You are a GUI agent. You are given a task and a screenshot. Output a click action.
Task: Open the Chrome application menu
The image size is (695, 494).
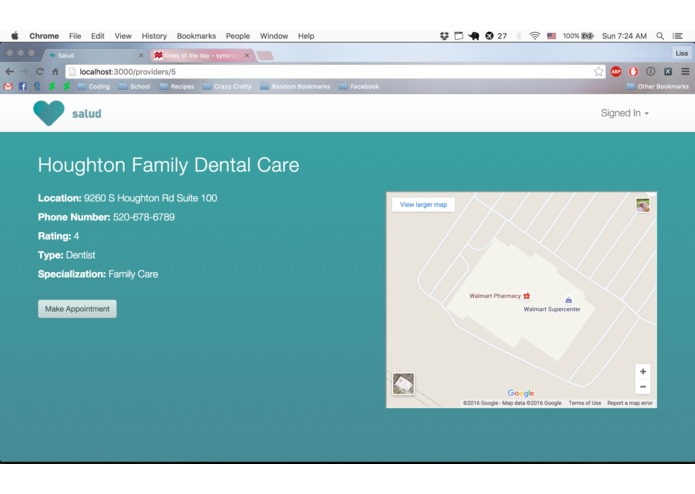[44, 36]
